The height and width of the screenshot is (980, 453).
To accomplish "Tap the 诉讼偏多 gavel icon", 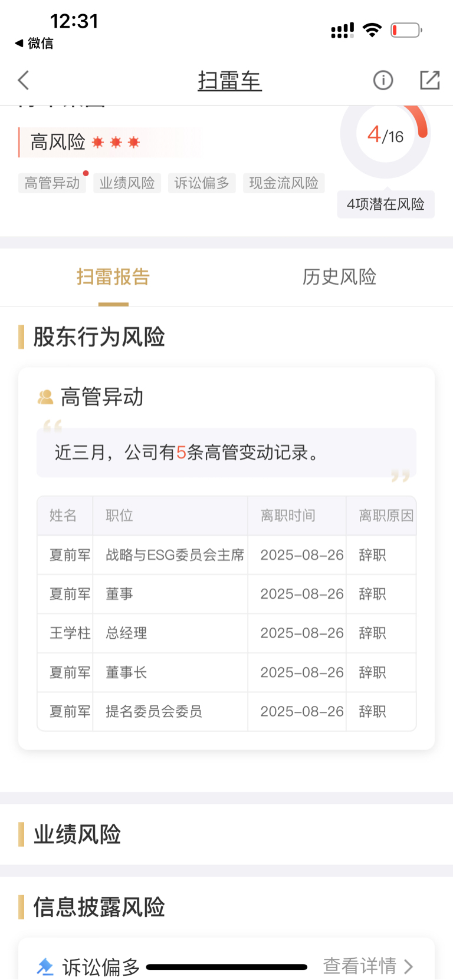I will [45, 966].
